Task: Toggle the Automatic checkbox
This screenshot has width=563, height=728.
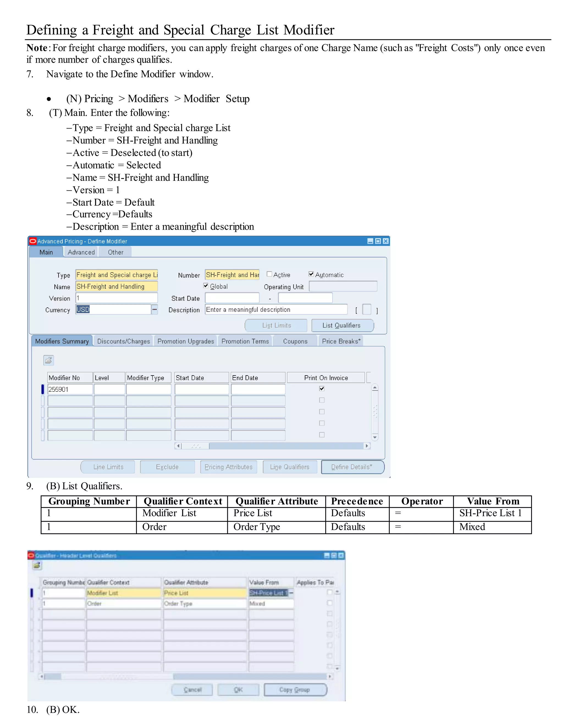Action: coord(311,274)
